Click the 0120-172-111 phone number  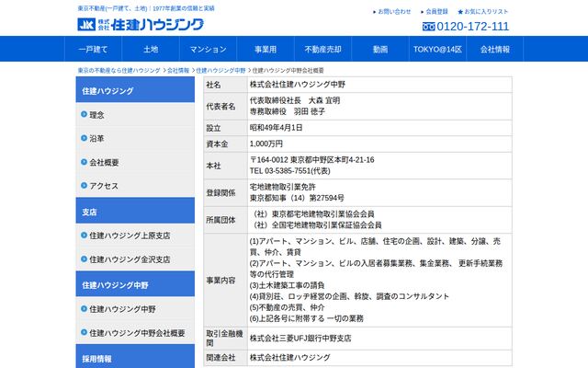click(472, 27)
